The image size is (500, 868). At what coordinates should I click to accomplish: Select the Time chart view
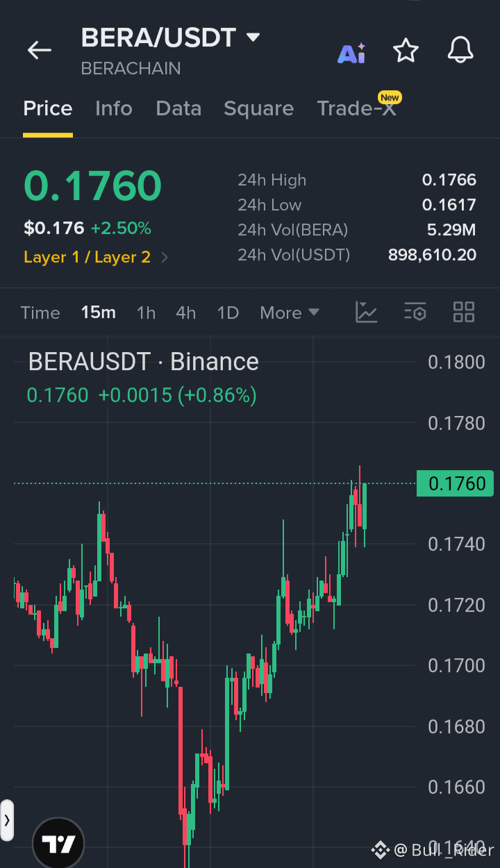coord(40,312)
